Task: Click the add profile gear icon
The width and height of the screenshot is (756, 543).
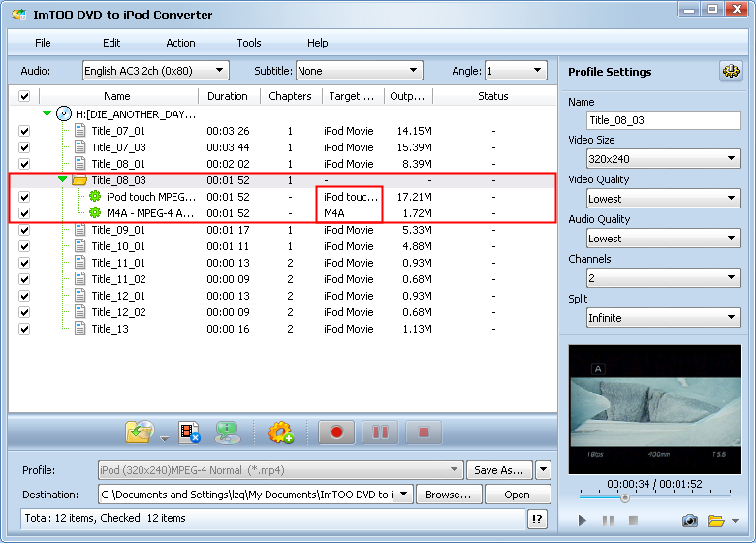Action: [x=281, y=432]
